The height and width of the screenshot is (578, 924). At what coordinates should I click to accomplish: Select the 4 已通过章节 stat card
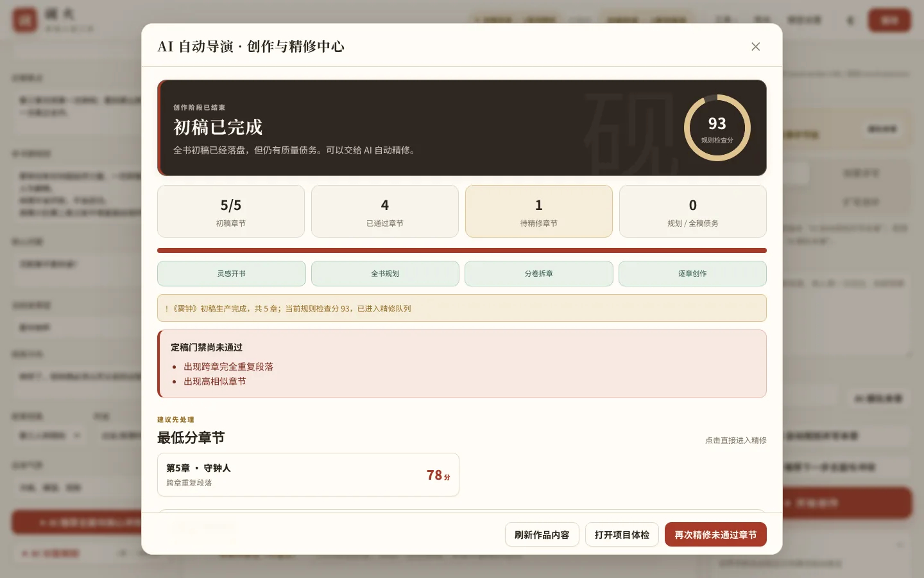pyautogui.click(x=385, y=211)
